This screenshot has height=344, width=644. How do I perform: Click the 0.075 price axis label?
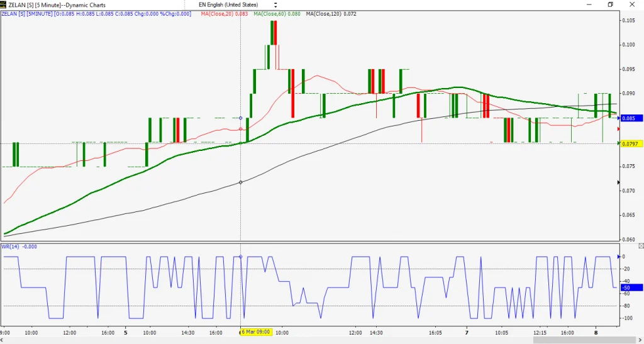629,166
